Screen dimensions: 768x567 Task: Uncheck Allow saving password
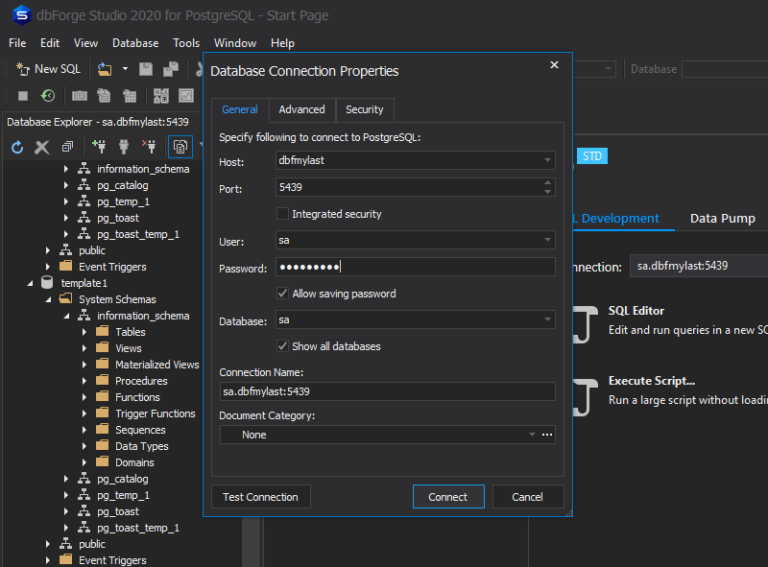pos(283,294)
